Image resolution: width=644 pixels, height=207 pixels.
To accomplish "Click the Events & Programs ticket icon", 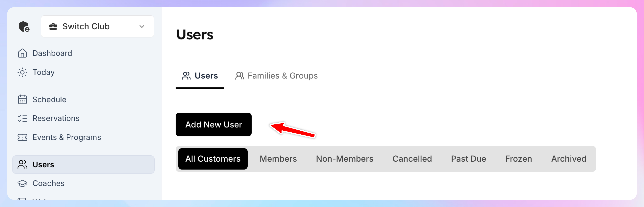I will tap(22, 137).
